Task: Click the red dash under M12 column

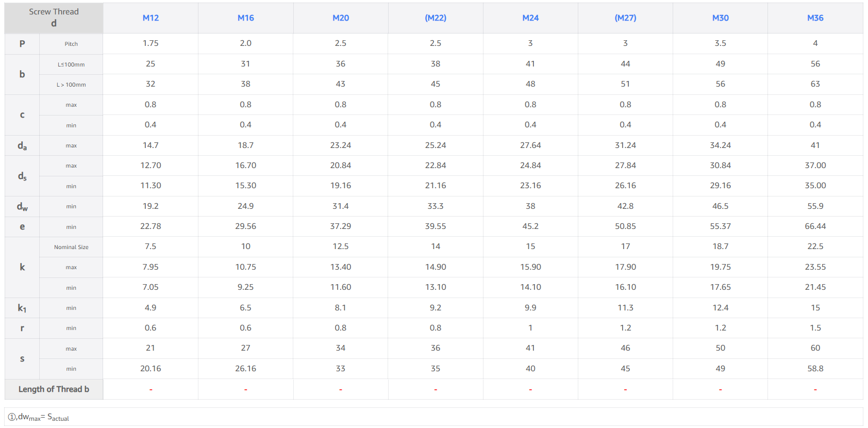Action: click(151, 390)
